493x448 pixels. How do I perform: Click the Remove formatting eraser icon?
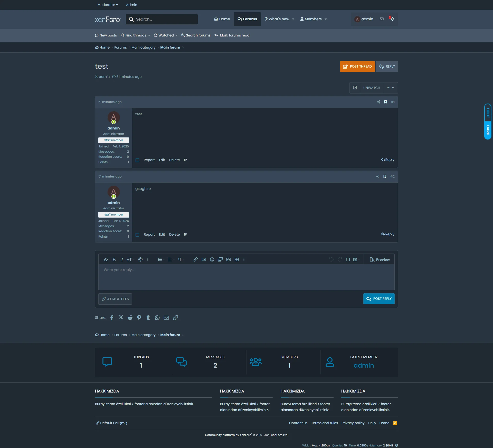[106, 259]
